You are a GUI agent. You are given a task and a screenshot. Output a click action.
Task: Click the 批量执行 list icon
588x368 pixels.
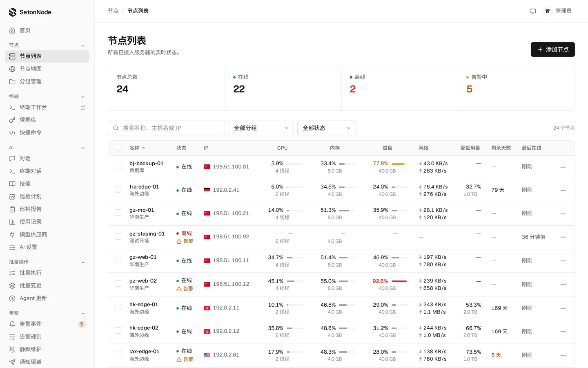[x=12, y=273]
